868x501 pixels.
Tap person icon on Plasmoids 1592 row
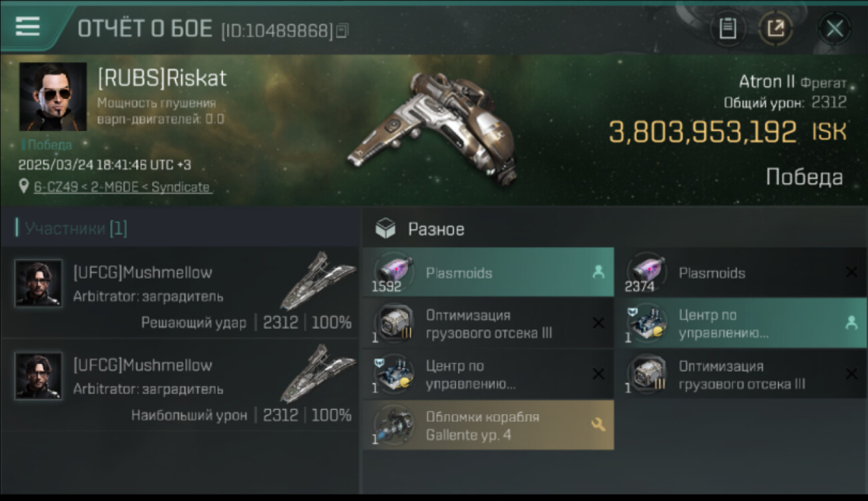point(598,273)
